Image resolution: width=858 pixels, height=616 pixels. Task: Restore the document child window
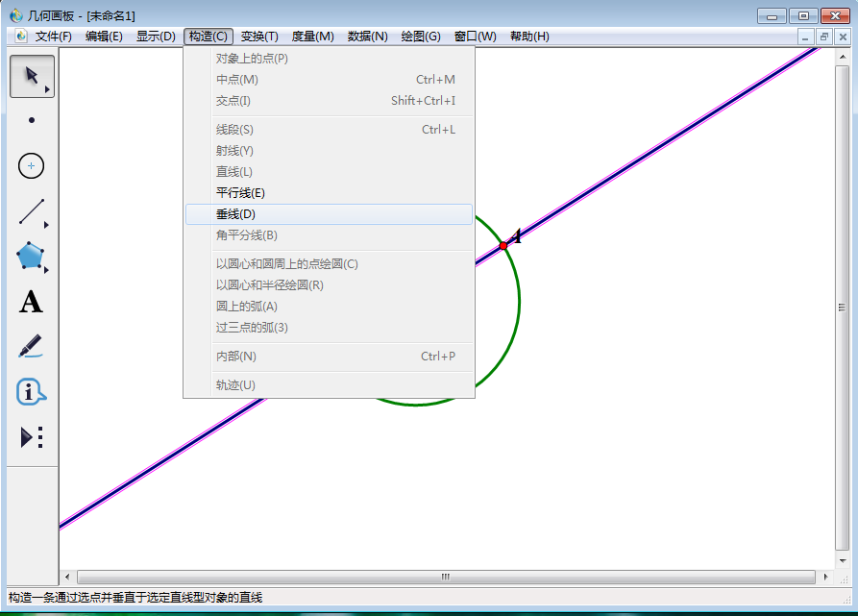coord(824,37)
